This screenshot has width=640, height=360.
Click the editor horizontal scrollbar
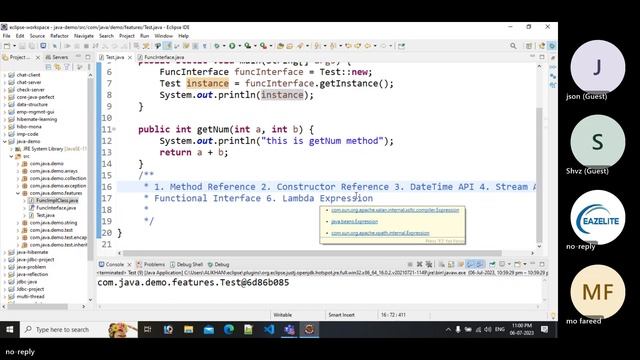point(312,253)
